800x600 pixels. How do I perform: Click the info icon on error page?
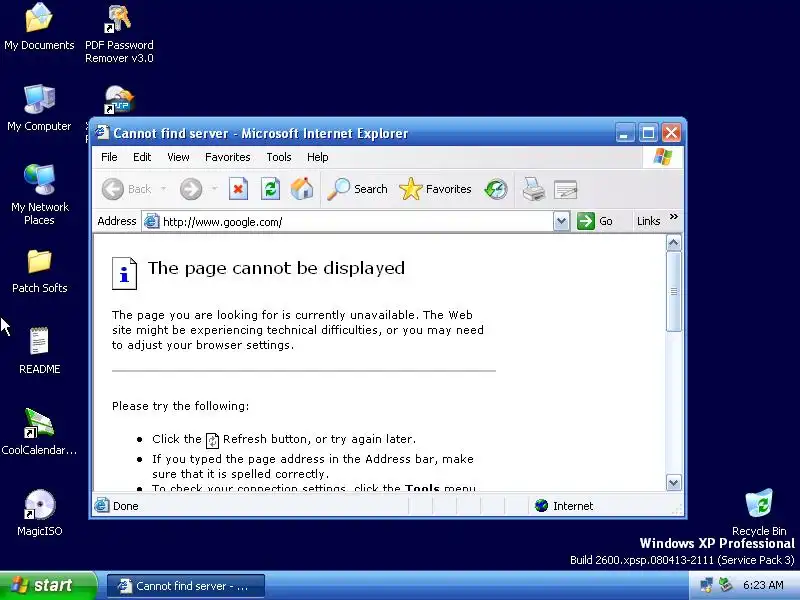pyautogui.click(x=124, y=273)
